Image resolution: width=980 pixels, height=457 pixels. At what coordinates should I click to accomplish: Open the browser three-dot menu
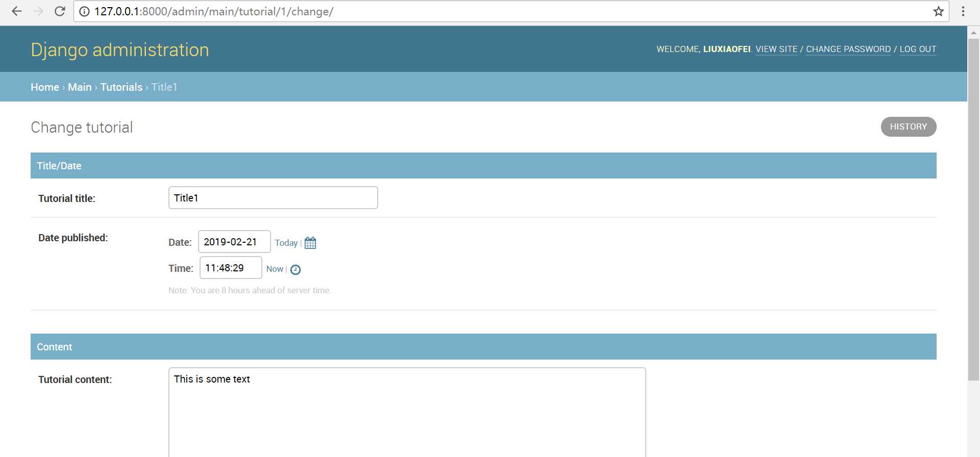point(963,11)
